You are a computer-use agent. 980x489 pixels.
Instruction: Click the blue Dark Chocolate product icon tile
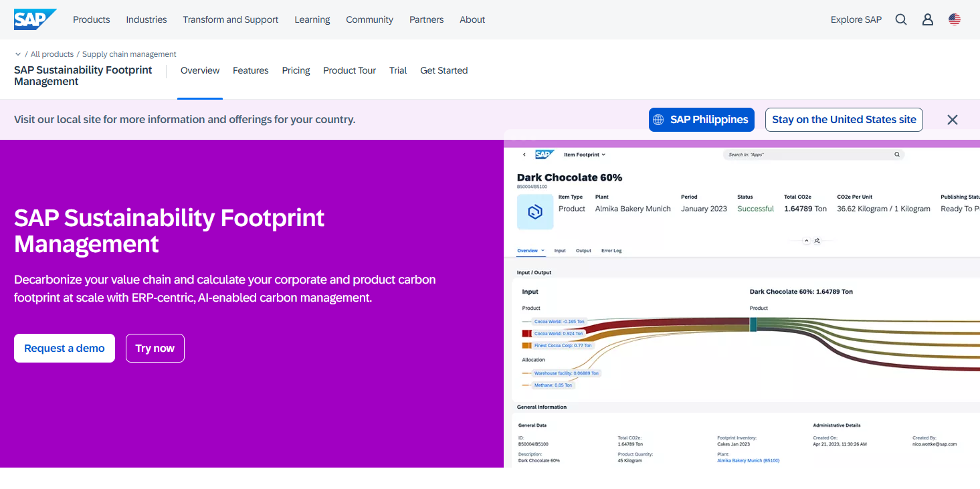tap(535, 212)
